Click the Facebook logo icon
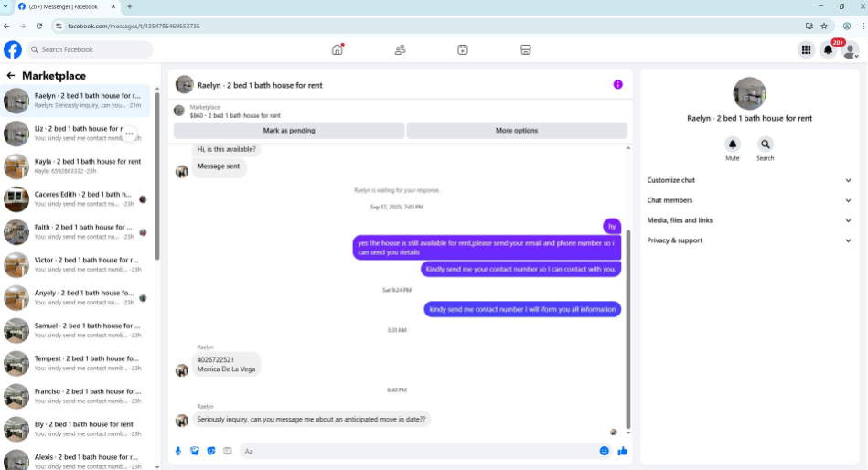The image size is (868, 470). (13, 49)
